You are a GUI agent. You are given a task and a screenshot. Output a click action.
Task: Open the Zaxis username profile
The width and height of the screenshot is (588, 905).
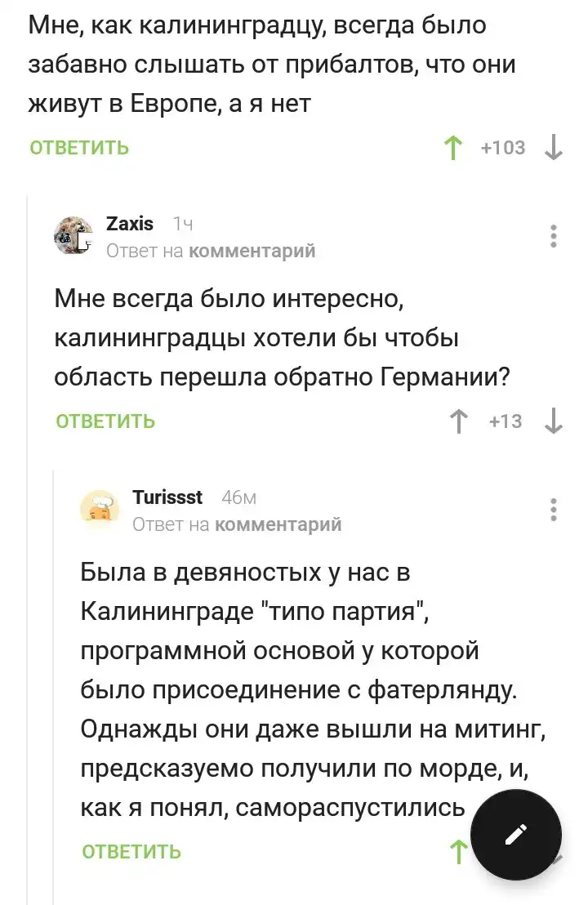[130, 224]
